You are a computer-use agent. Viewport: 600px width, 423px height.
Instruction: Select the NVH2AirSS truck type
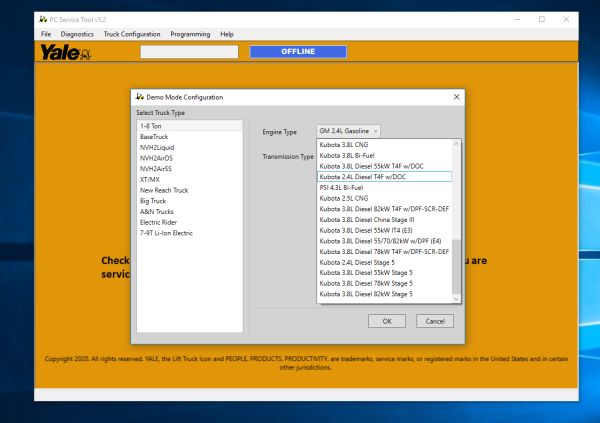190,169
